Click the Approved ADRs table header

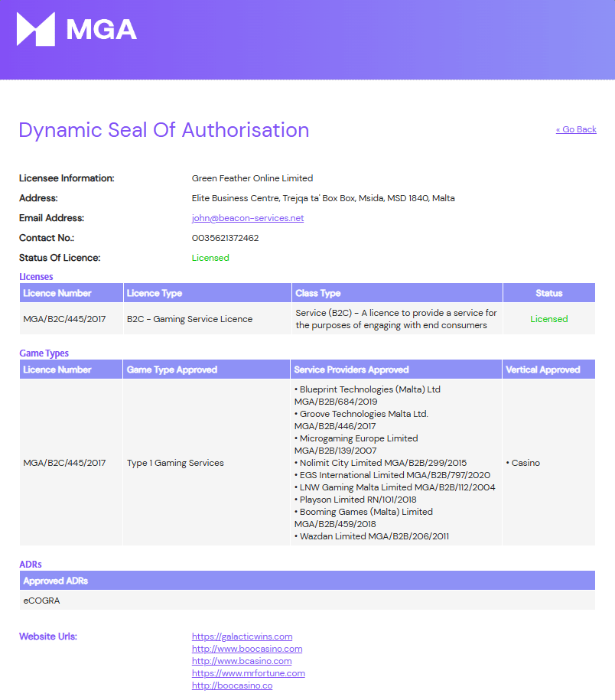(x=307, y=581)
